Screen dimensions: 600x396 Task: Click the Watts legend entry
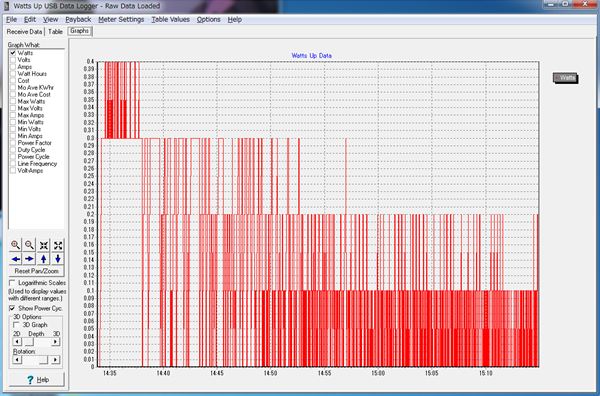pos(565,78)
